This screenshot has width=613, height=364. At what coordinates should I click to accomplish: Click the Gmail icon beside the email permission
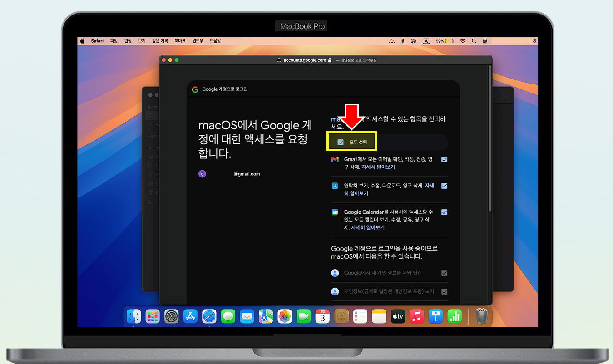tap(335, 159)
